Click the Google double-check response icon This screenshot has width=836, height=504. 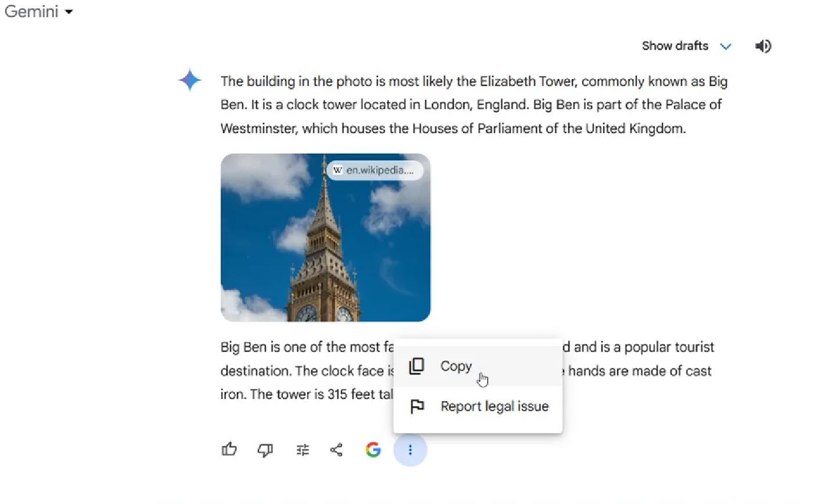pyautogui.click(x=373, y=450)
